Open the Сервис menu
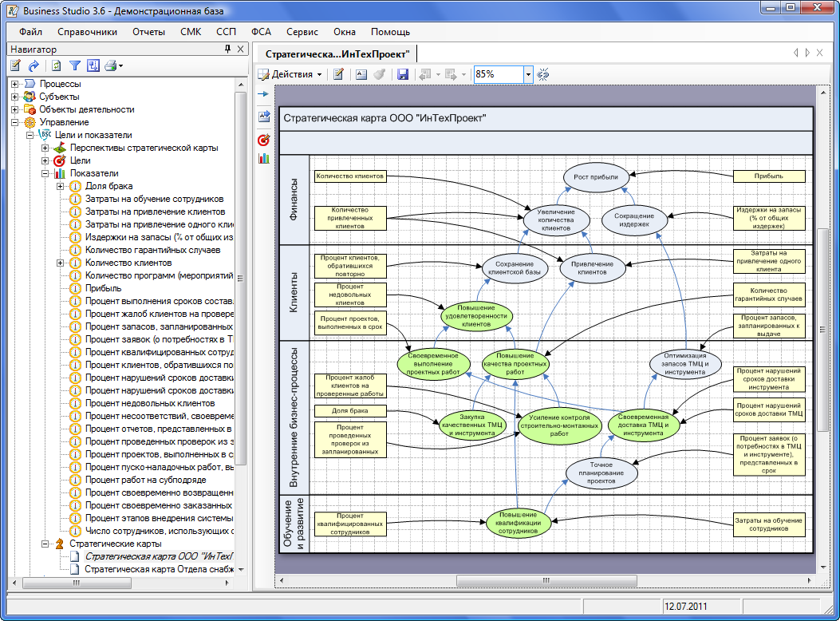Image resolution: width=840 pixels, height=621 pixels. [x=302, y=32]
